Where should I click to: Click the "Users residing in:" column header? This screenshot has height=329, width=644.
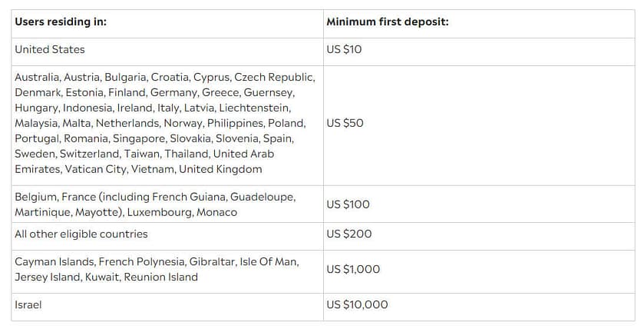click(61, 22)
